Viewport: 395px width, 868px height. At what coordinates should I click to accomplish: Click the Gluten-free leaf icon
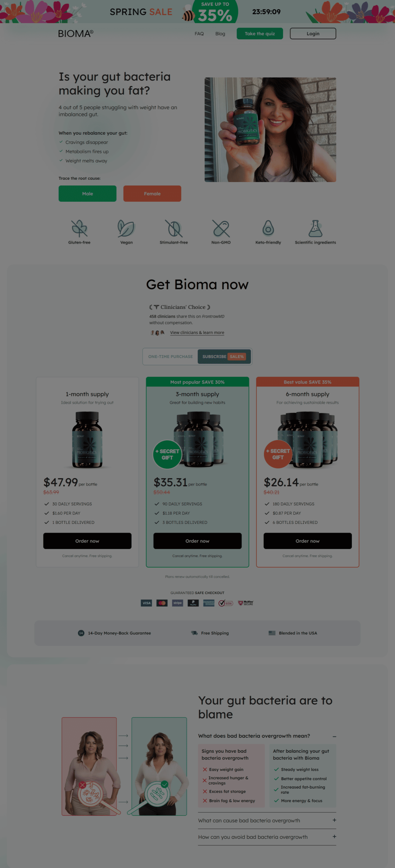tap(79, 228)
